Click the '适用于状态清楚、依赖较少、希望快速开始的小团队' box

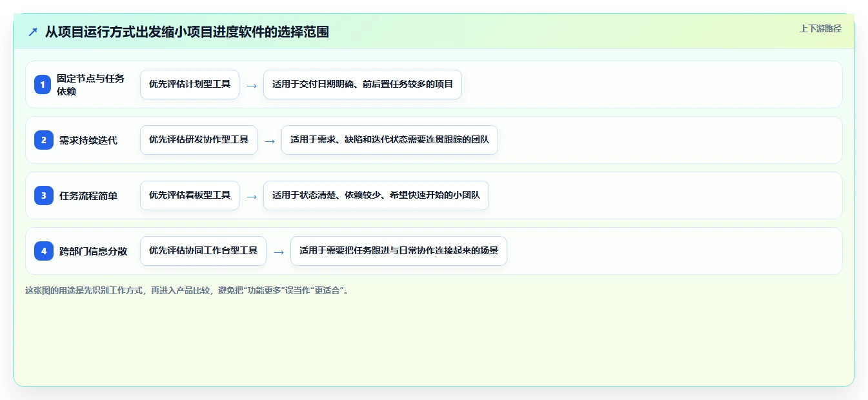[x=376, y=195]
